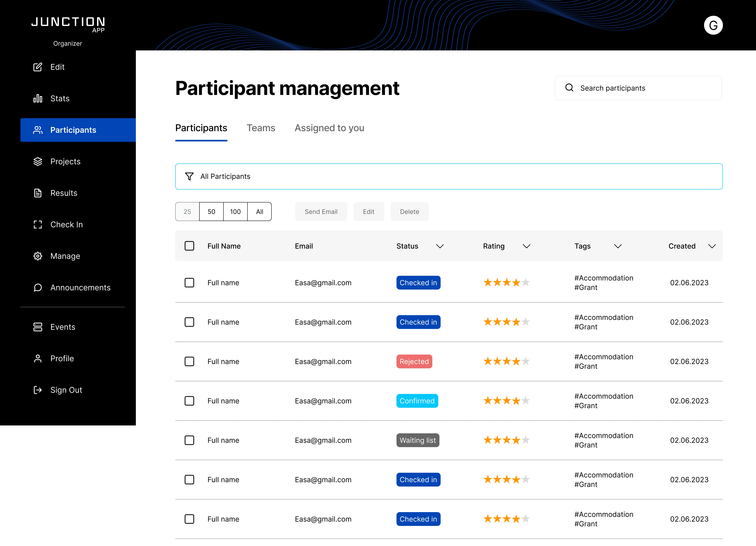The width and height of the screenshot is (756, 546).
Task: Click the Projects layers icon
Action: tap(38, 161)
